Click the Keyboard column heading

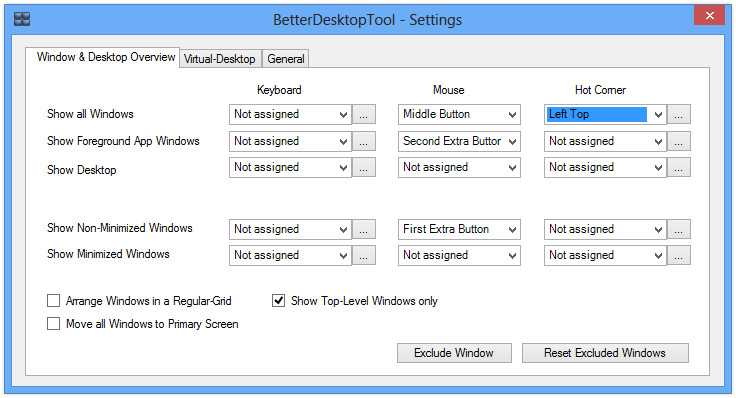pos(279,90)
